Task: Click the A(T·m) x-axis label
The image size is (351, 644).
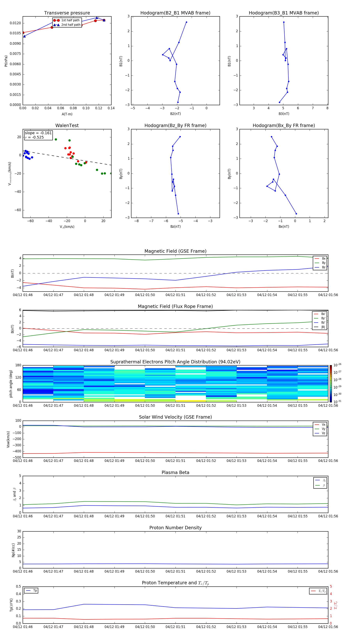Action: click(x=67, y=114)
